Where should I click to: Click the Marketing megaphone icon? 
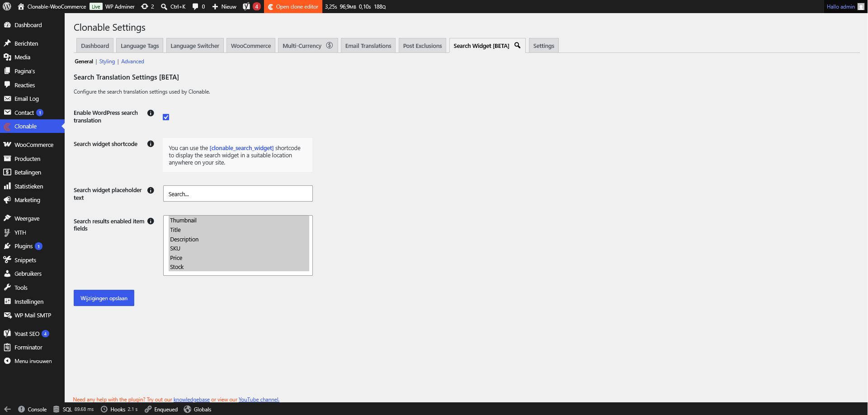[x=7, y=200]
